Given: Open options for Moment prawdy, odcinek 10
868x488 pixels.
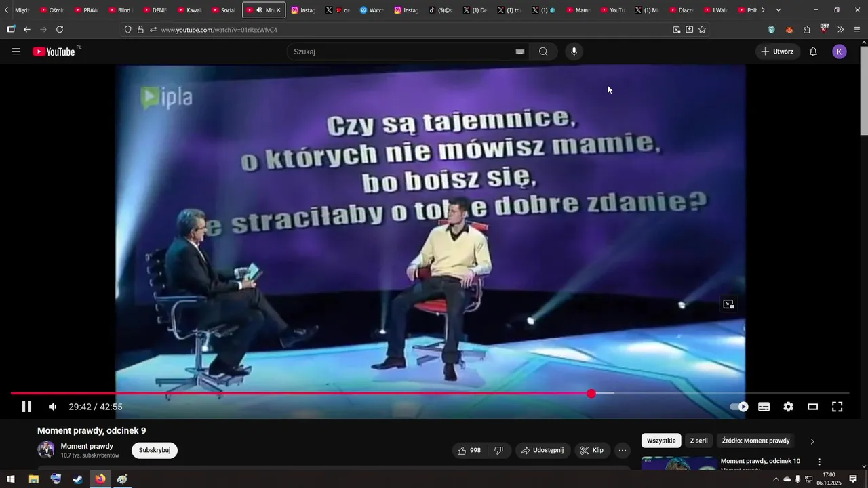Looking at the screenshot, I should (x=819, y=462).
